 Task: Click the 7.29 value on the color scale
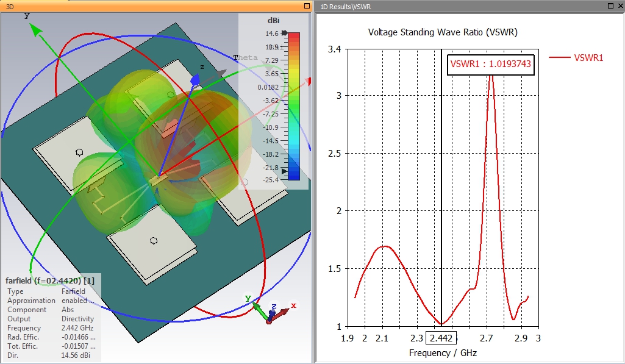click(271, 60)
